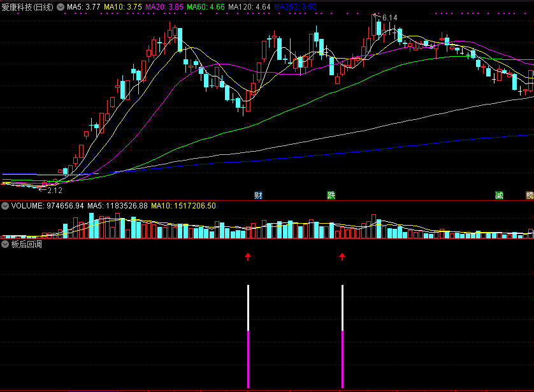Click the volume MA10: 1517206.50 label

pyautogui.click(x=184, y=206)
